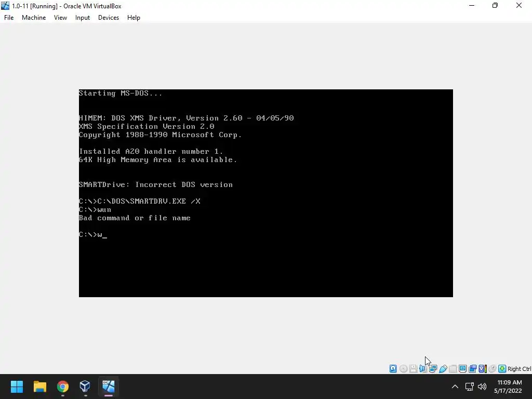Click the 'Copyright 1988-1990 Microsoft Corp.' line
This screenshot has width=532, height=399.
click(160, 135)
